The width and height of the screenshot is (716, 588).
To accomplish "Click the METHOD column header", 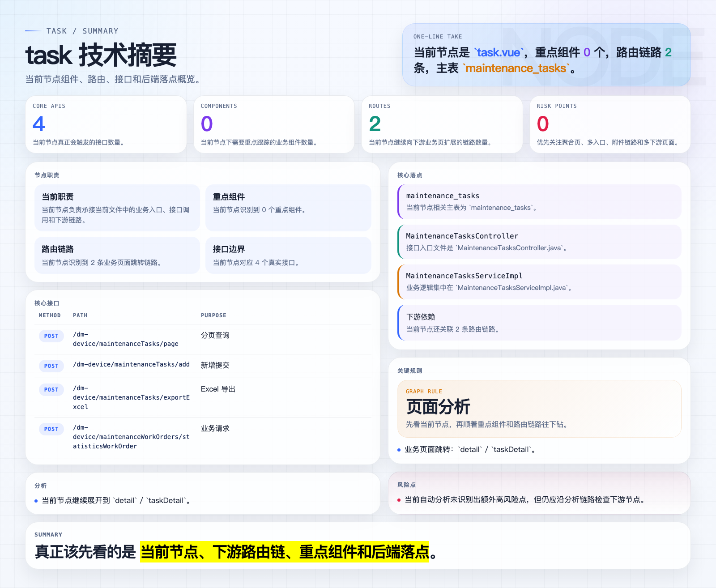I will 50,315.
